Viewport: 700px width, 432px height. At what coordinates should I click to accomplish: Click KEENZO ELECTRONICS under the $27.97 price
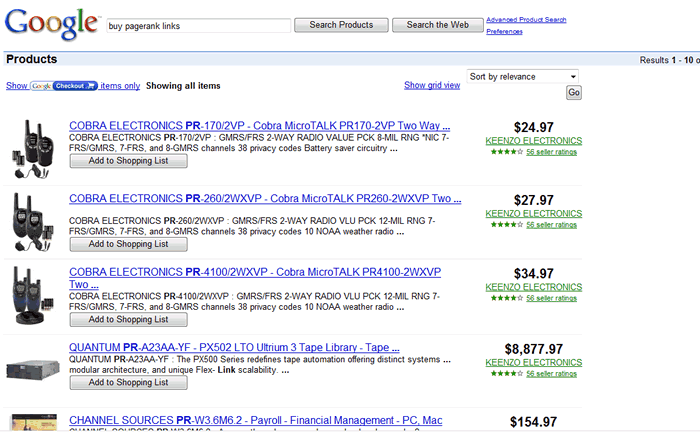533,214
